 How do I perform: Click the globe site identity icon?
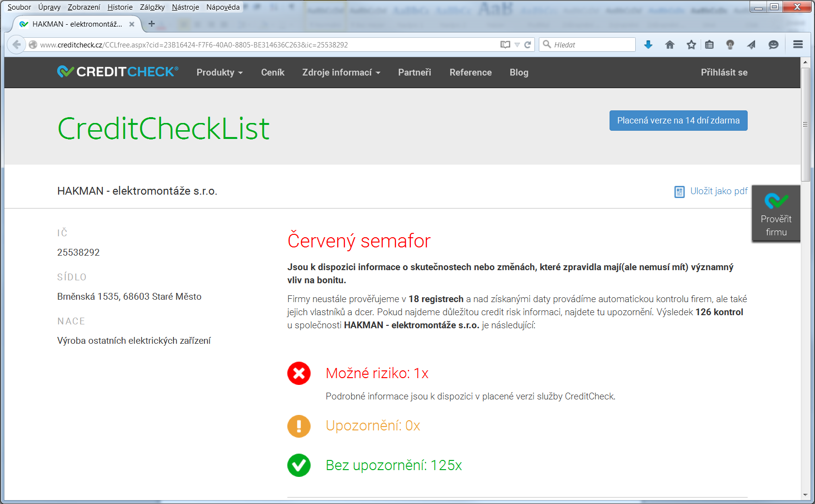tap(33, 45)
